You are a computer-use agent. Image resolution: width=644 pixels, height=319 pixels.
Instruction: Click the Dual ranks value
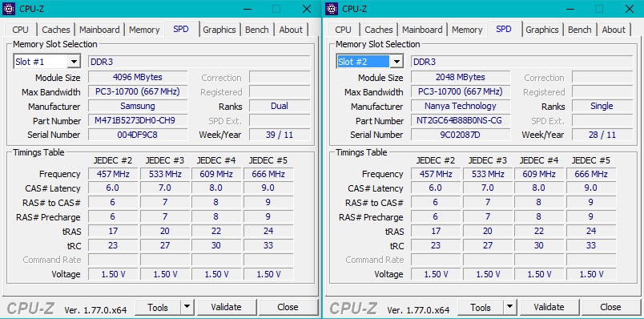280,106
